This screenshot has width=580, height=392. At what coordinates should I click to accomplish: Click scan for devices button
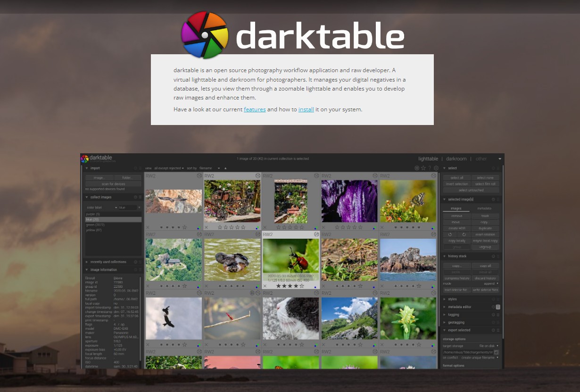click(x=113, y=184)
